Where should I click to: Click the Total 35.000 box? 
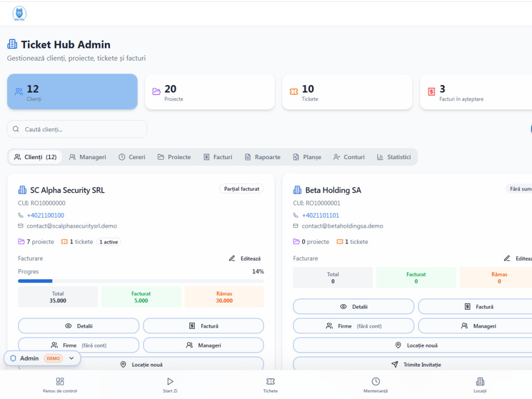coord(57,297)
